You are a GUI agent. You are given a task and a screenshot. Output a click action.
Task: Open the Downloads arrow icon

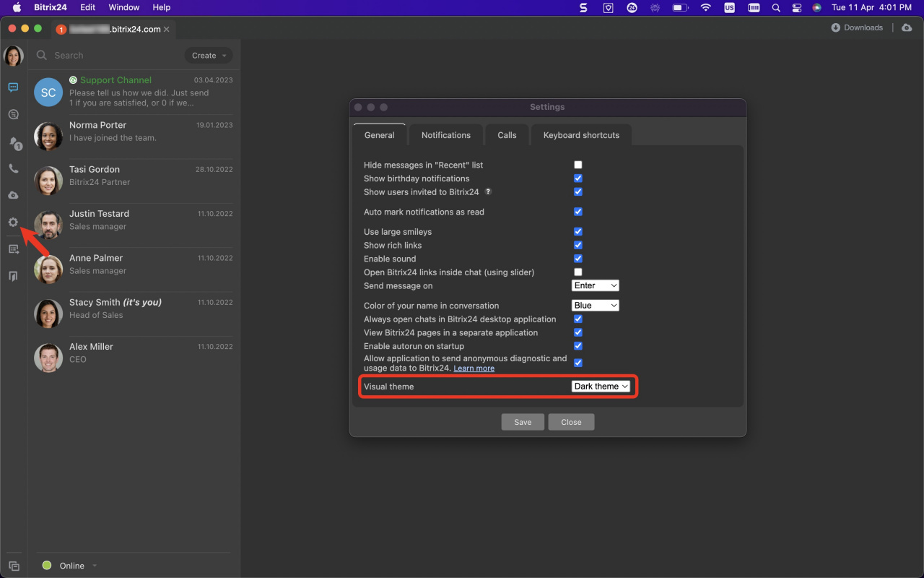coord(836,27)
